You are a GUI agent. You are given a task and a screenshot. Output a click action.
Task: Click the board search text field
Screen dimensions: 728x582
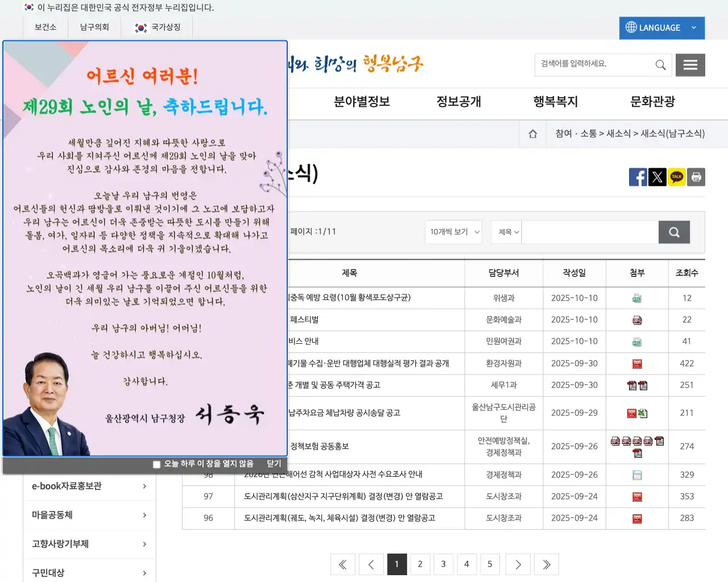tap(590, 232)
